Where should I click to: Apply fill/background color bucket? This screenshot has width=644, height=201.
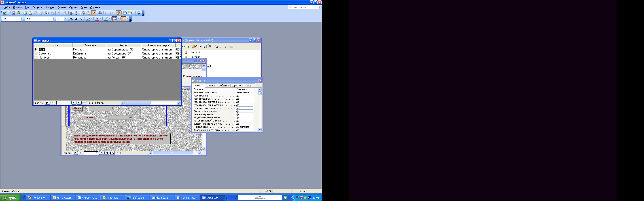[88, 19]
